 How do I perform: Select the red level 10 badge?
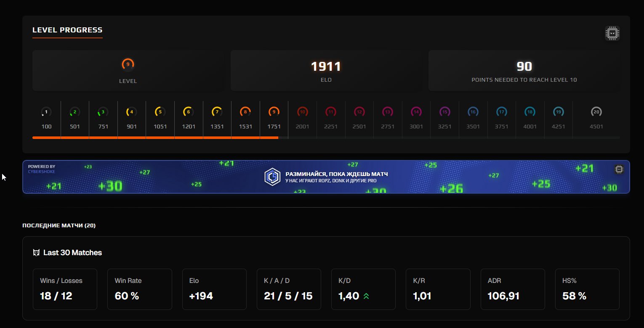coord(302,112)
